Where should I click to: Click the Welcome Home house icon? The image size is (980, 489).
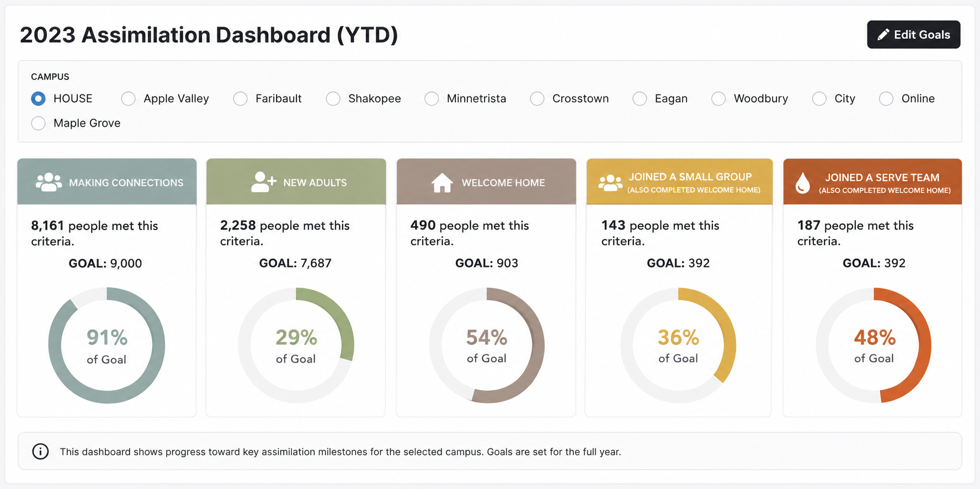[442, 183]
